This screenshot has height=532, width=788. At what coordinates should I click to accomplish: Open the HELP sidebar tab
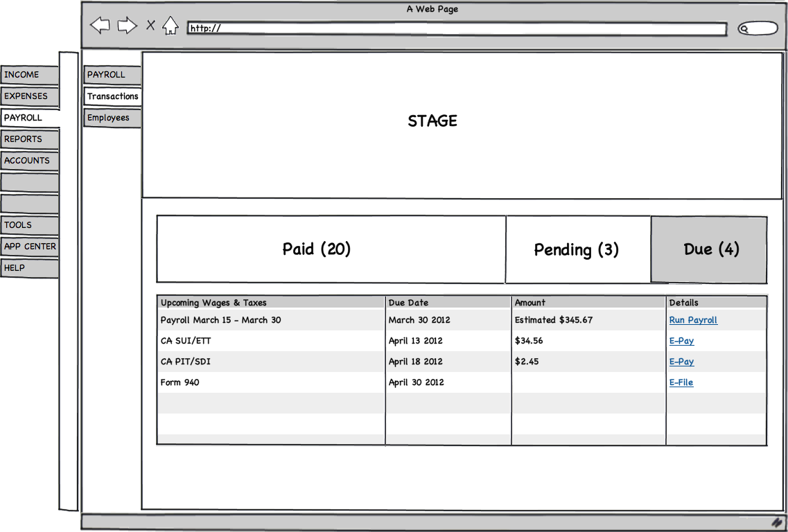[x=30, y=268]
